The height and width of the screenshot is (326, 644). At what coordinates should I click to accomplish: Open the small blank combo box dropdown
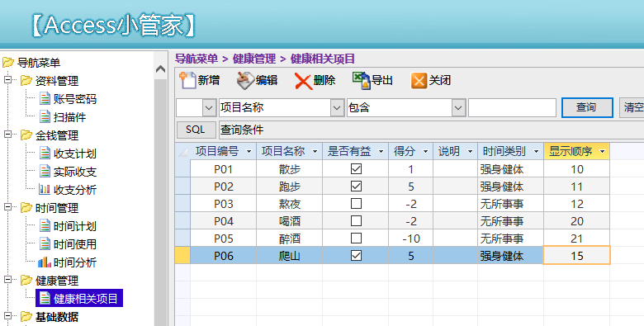pos(209,108)
